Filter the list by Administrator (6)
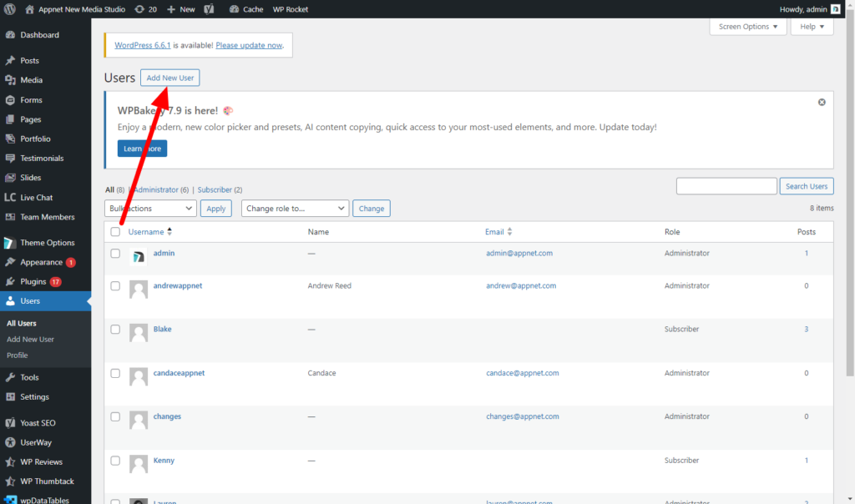 pos(161,189)
